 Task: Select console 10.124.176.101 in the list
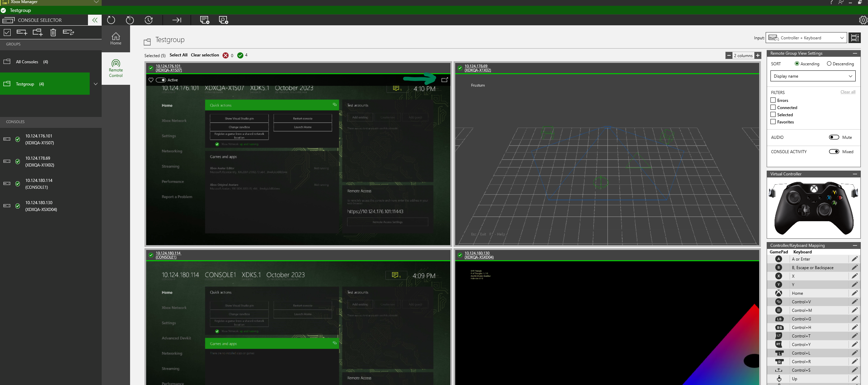51,140
